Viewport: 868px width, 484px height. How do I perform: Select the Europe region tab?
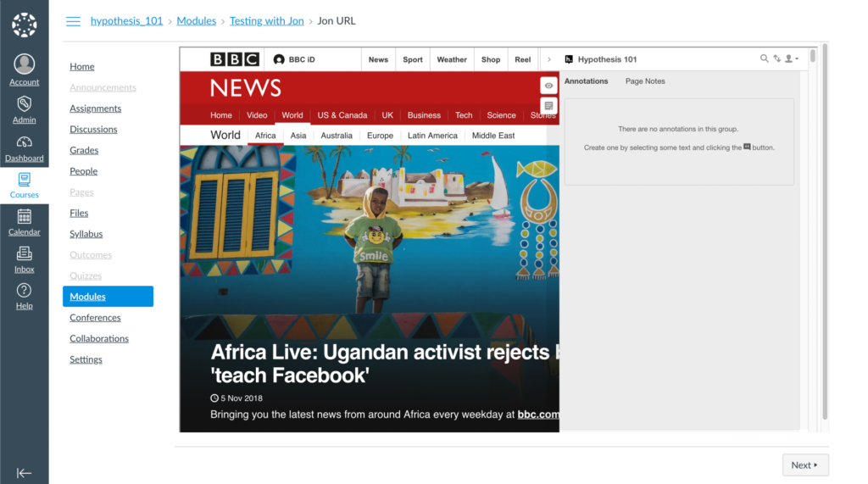point(381,135)
